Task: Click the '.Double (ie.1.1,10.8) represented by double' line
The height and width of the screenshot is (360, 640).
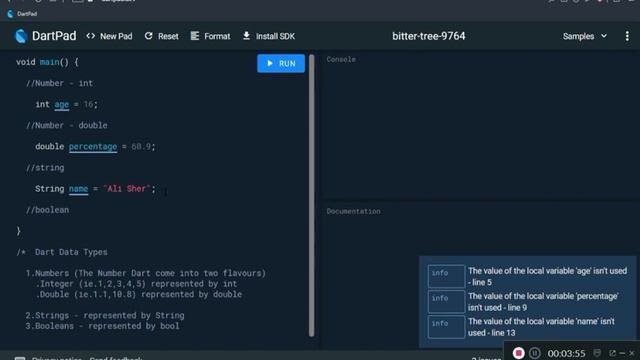Action: [138, 294]
